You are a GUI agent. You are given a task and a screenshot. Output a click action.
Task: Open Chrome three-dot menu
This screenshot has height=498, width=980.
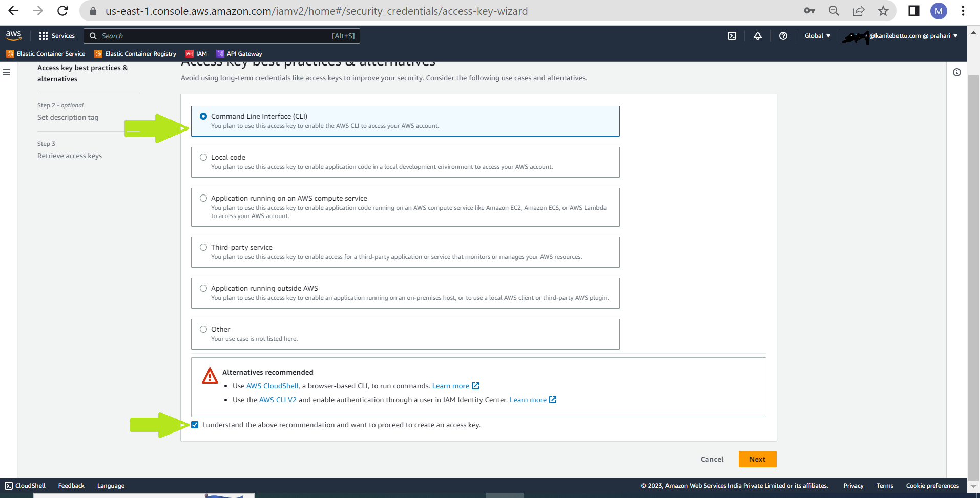[x=963, y=11]
